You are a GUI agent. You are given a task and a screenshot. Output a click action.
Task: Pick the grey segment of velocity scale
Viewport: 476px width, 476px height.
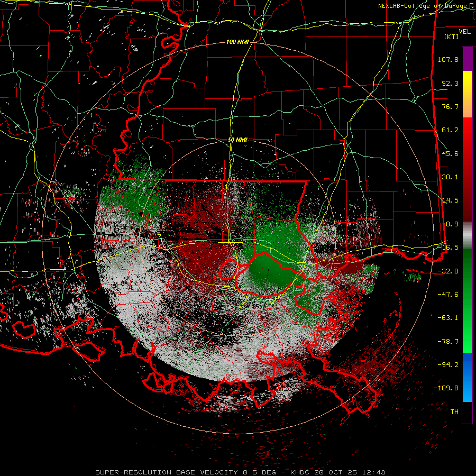click(x=467, y=235)
